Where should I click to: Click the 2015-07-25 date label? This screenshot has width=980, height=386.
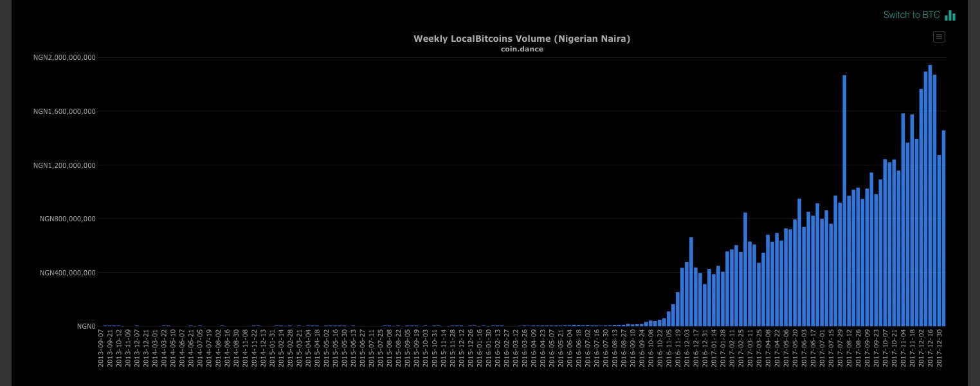(x=380, y=347)
